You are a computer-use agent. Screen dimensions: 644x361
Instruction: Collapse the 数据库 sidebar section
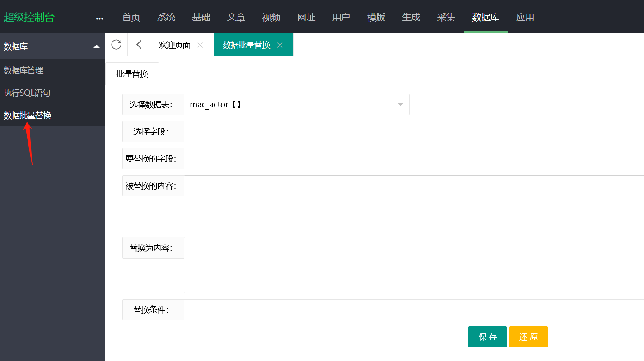click(96, 46)
